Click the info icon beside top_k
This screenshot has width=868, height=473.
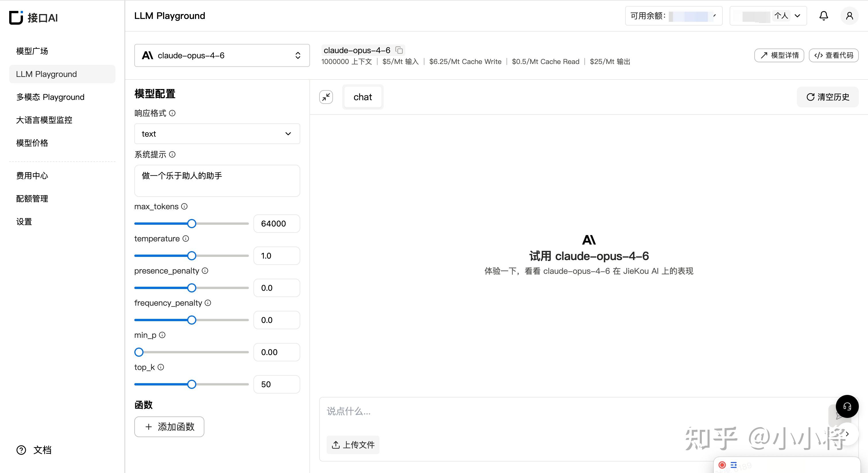pos(161,367)
